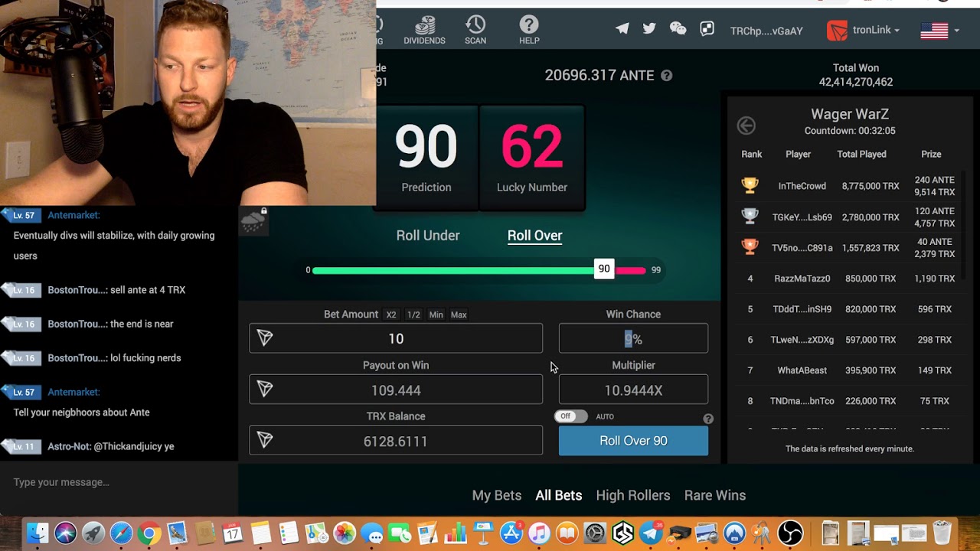Image resolution: width=980 pixels, height=551 pixels.
Task: Click the Wager WarZ back arrow
Action: 746,126
